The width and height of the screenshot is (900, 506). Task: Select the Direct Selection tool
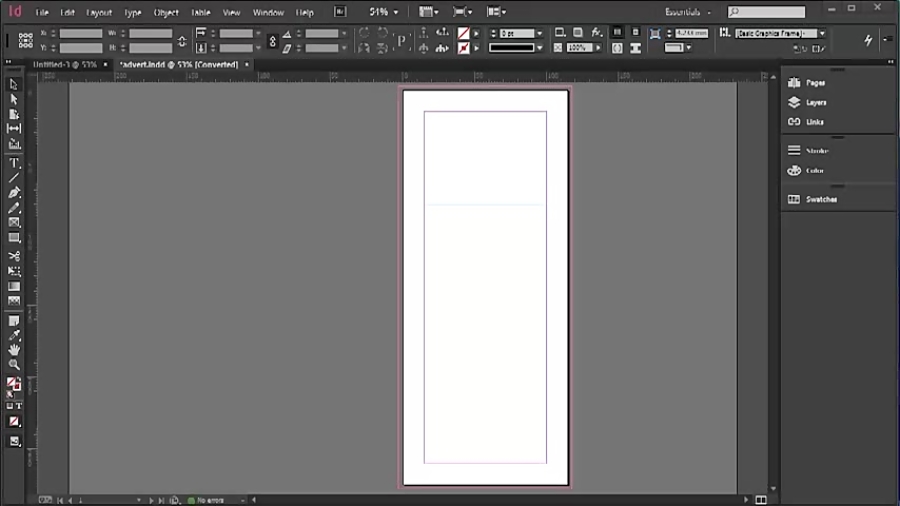[14, 99]
